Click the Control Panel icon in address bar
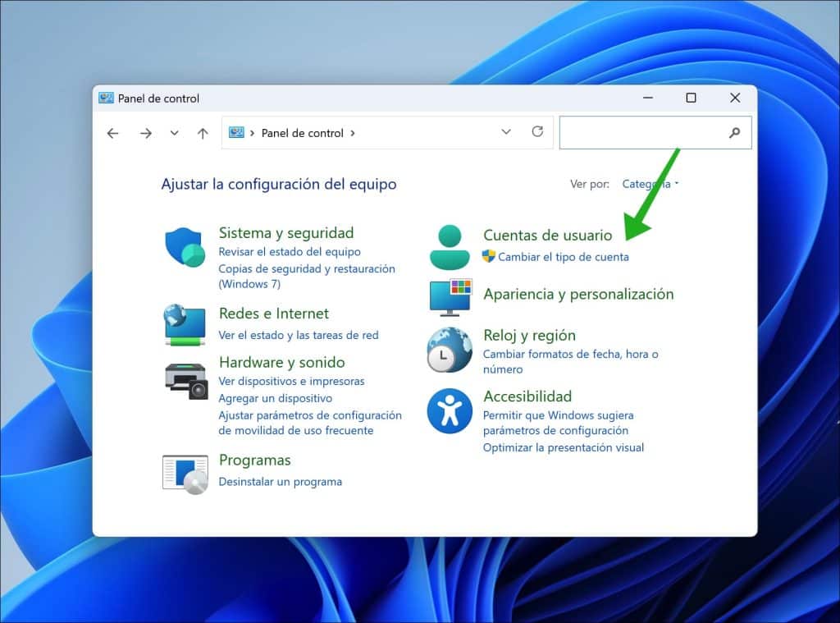840x623 pixels. [x=236, y=132]
